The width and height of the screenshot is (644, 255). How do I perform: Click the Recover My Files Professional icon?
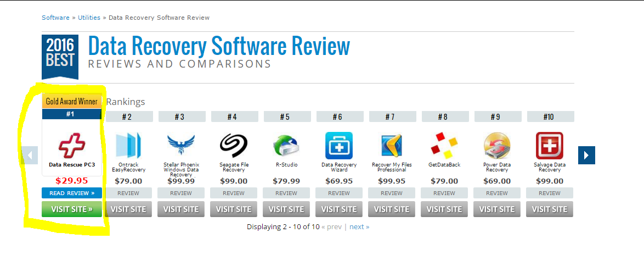[392, 146]
